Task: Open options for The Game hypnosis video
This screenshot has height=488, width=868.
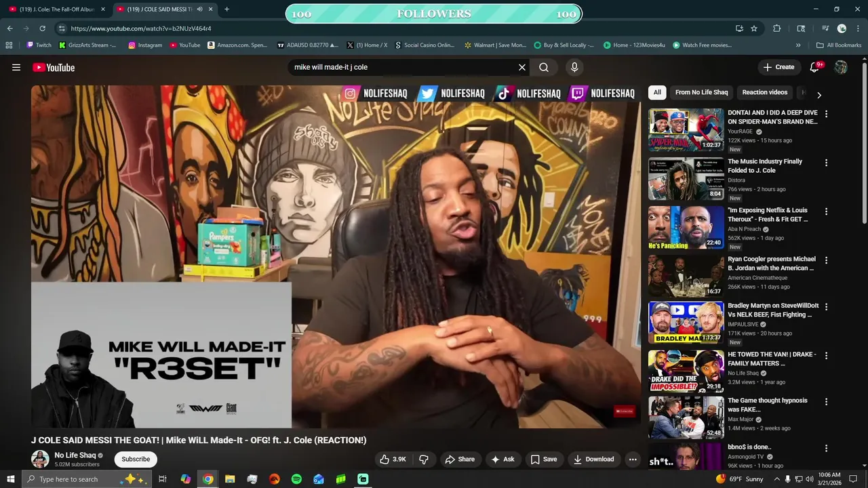Action: point(826,401)
